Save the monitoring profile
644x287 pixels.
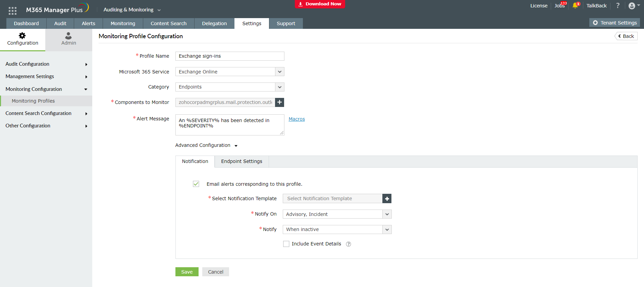coord(187,272)
